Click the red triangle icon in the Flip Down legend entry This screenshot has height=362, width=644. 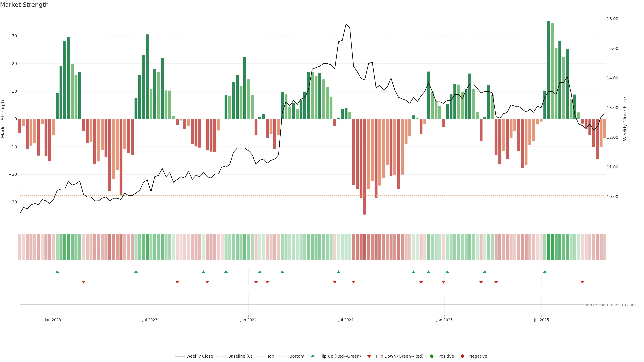tap(369, 356)
